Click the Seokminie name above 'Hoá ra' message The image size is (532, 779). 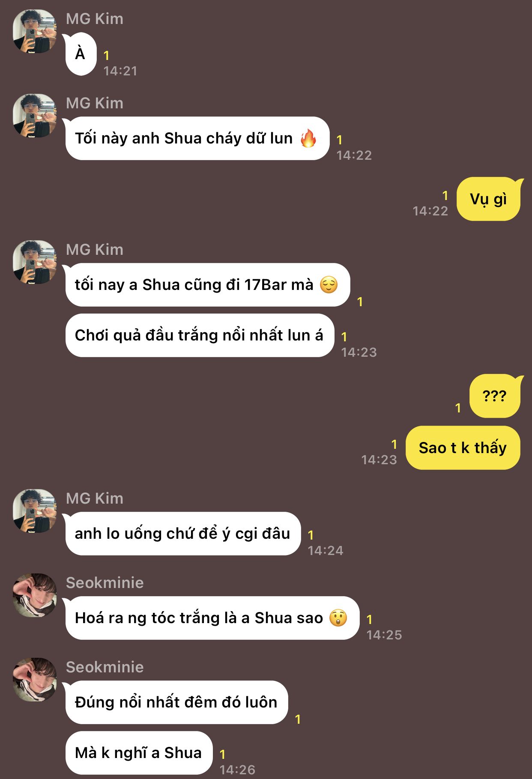[105, 582]
